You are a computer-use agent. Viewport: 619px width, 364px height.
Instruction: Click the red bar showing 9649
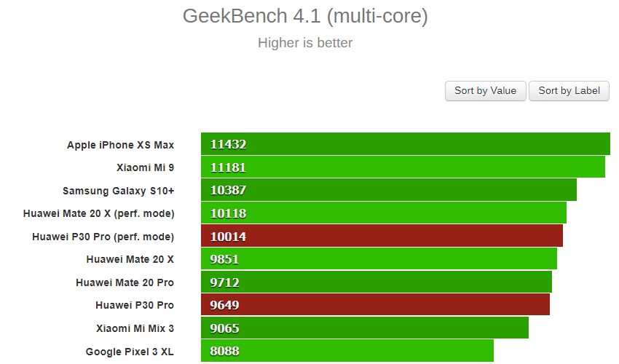(375, 305)
